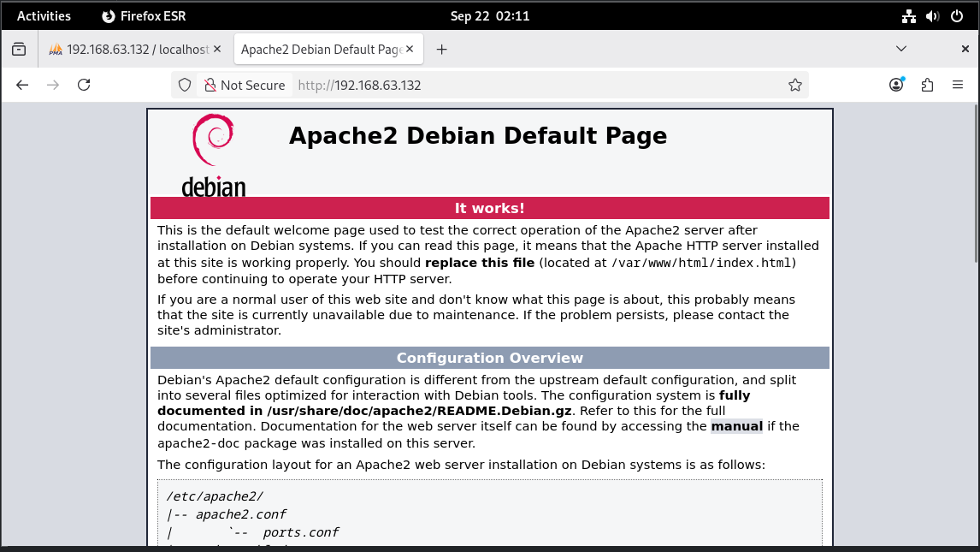Viewport: 980px width, 552px height.
Task: Bookmark this page with the star icon
Action: point(794,85)
